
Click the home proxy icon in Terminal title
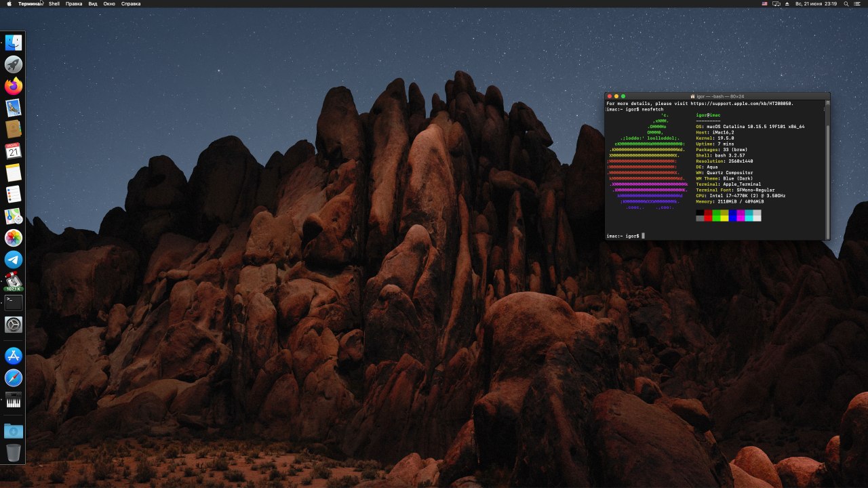point(692,96)
